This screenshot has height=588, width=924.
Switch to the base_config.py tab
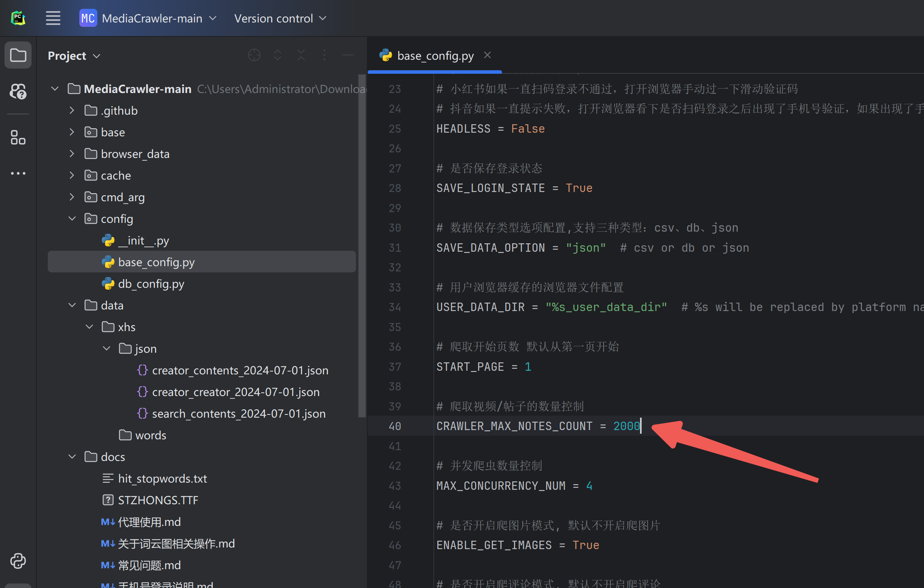tap(435, 56)
